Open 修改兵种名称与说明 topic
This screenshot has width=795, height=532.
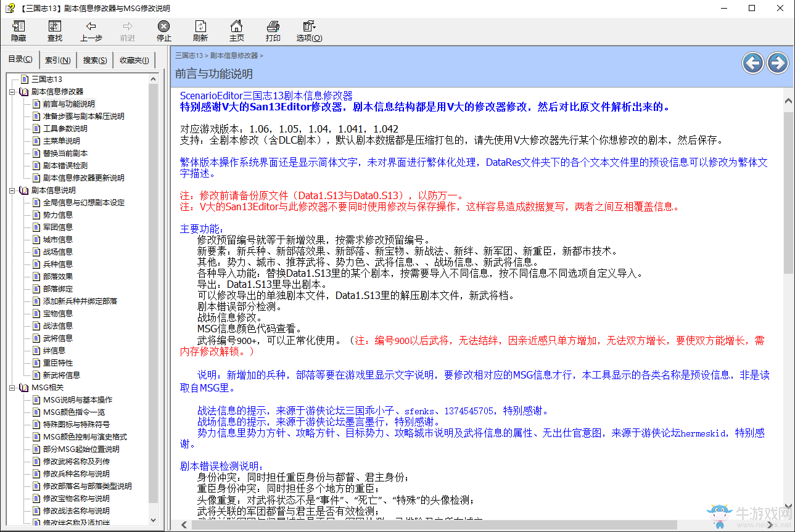pyautogui.click(x=76, y=473)
